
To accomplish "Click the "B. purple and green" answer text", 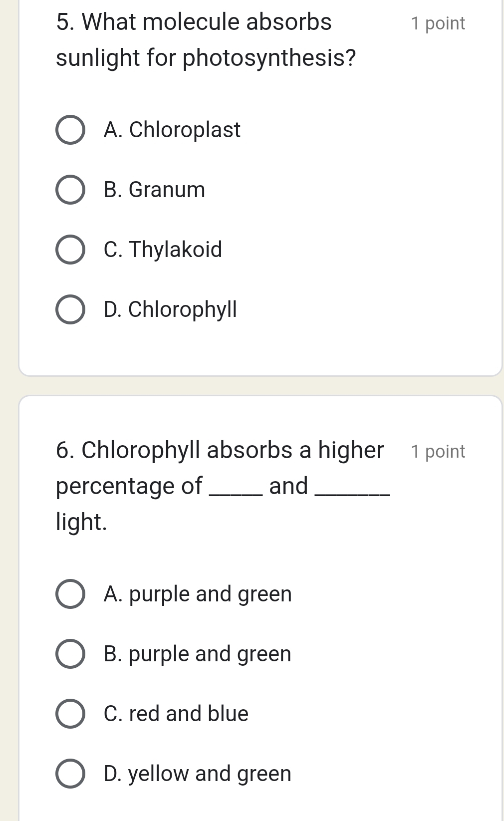I will pyautogui.click(x=198, y=654).
